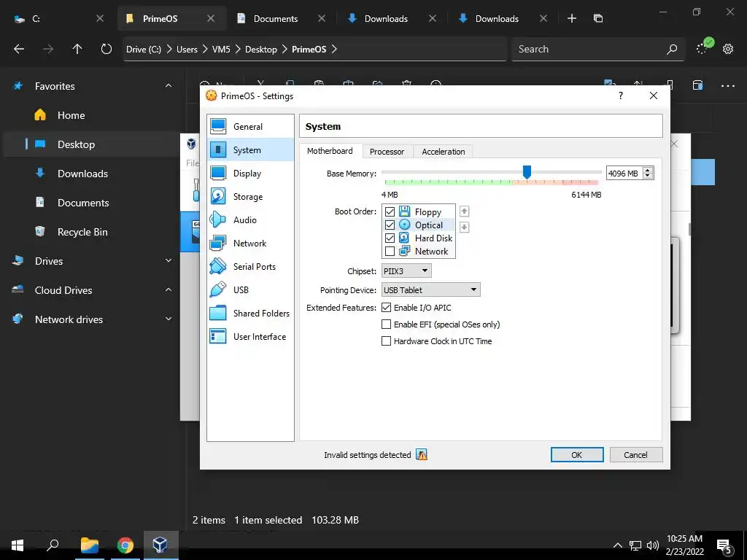Switch to the Processor tab

(387, 152)
